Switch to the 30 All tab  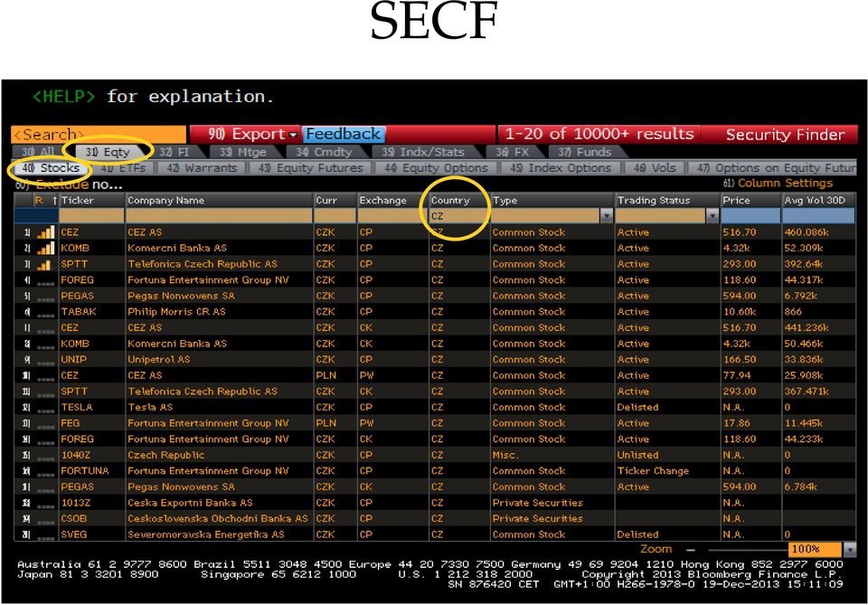(37, 152)
